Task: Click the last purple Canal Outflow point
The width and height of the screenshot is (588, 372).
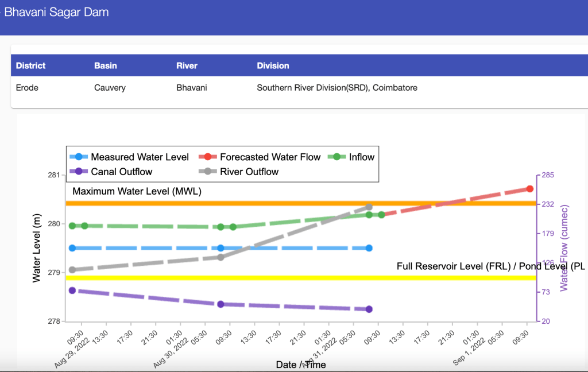Action: pos(369,309)
